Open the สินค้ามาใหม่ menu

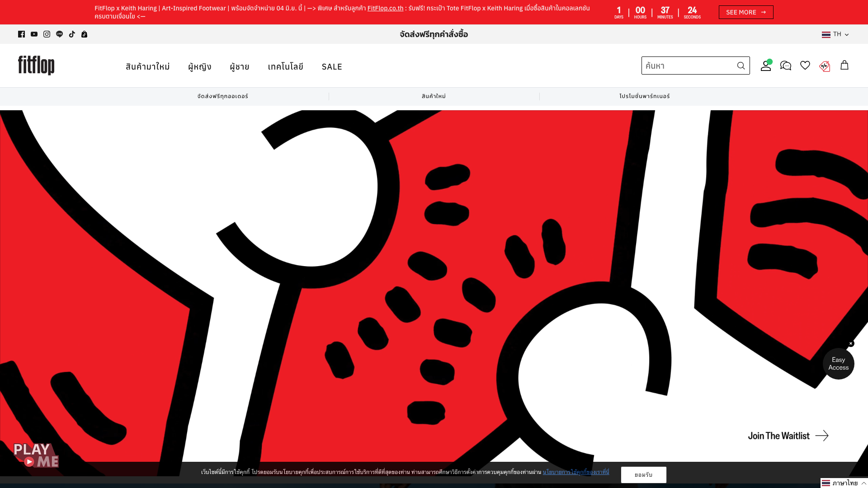(148, 66)
